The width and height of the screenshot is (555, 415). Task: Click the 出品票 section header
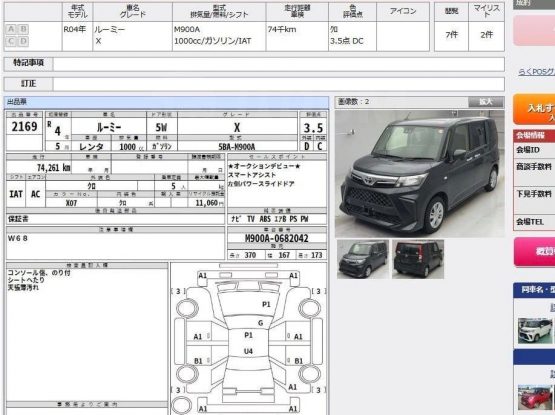[x=166, y=102]
